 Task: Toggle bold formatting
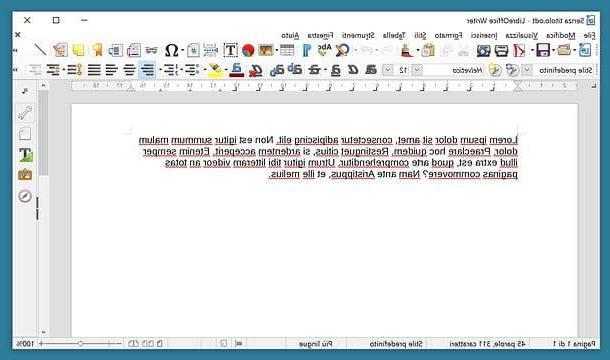(371, 70)
